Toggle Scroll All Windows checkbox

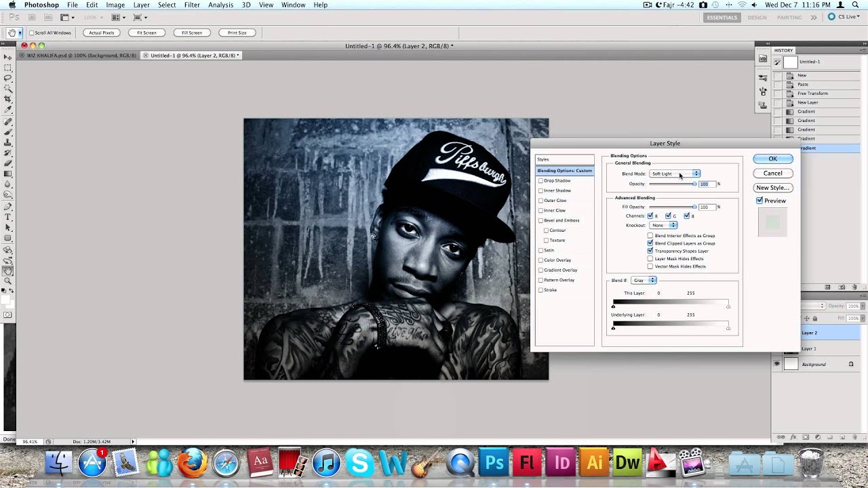pyautogui.click(x=31, y=33)
